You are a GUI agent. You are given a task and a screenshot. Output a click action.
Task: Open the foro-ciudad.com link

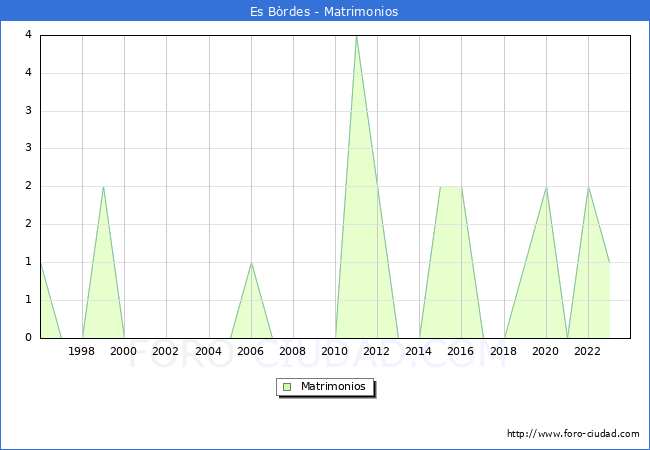click(573, 433)
